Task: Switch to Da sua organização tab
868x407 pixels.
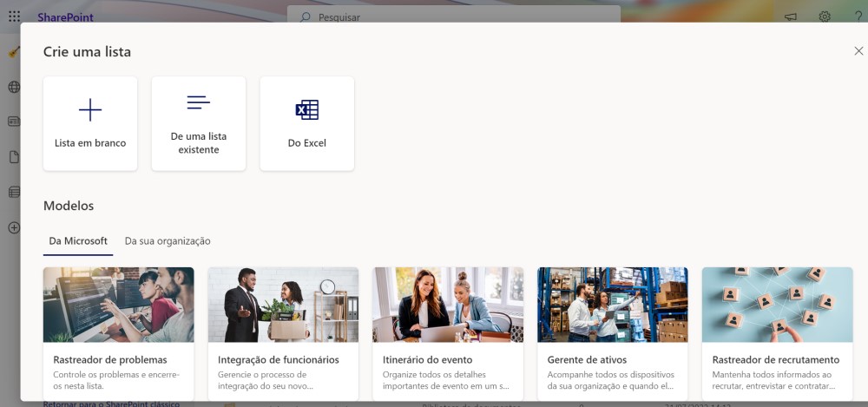Action: pyautogui.click(x=168, y=241)
